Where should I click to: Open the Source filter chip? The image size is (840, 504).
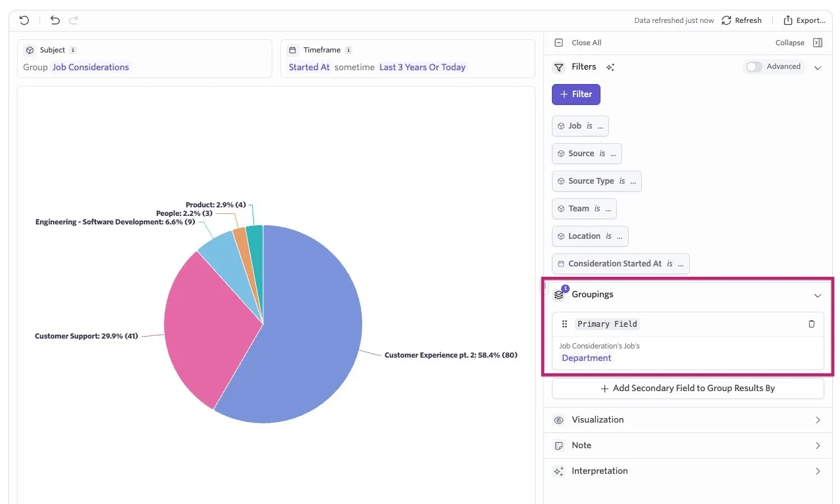pyautogui.click(x=587, y=154)
